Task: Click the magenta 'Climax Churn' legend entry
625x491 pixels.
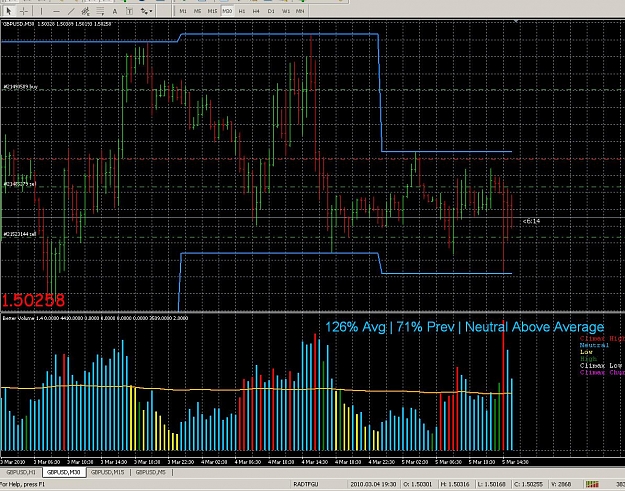Action: (602, 372)
